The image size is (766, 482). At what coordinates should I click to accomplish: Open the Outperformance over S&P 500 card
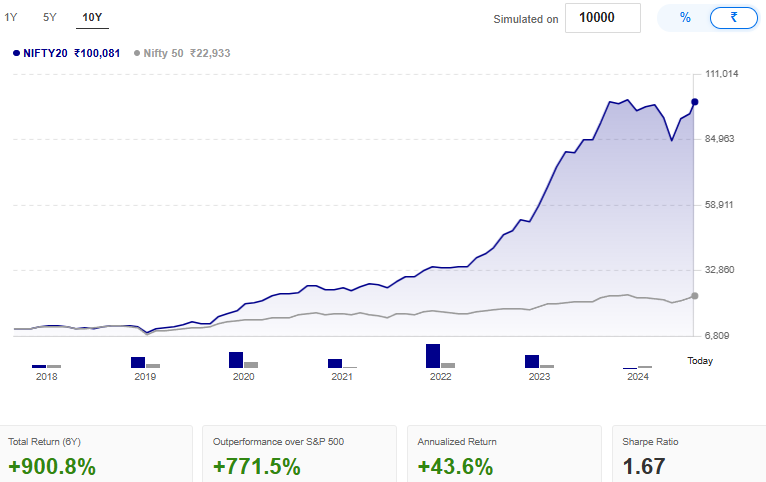click(x=299, y=454)
